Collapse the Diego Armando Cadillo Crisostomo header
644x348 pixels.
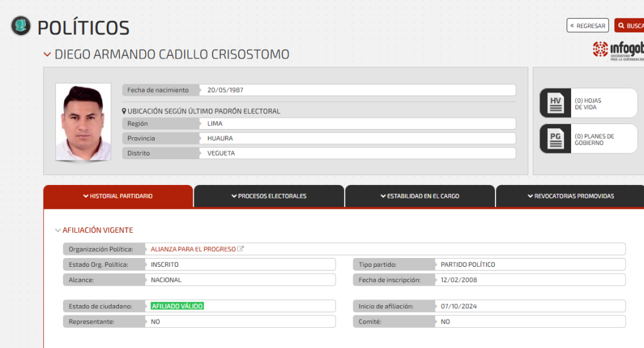[x=47, y=55]
